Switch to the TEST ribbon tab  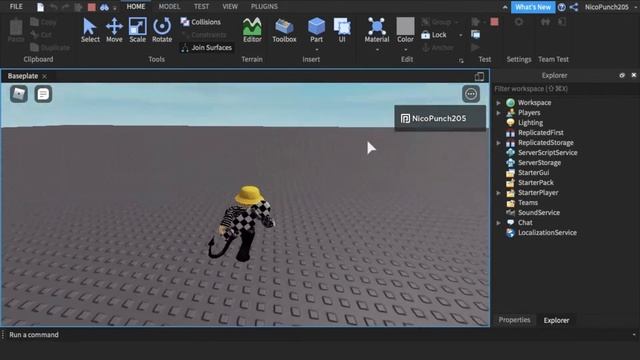[x=201, y=7]
